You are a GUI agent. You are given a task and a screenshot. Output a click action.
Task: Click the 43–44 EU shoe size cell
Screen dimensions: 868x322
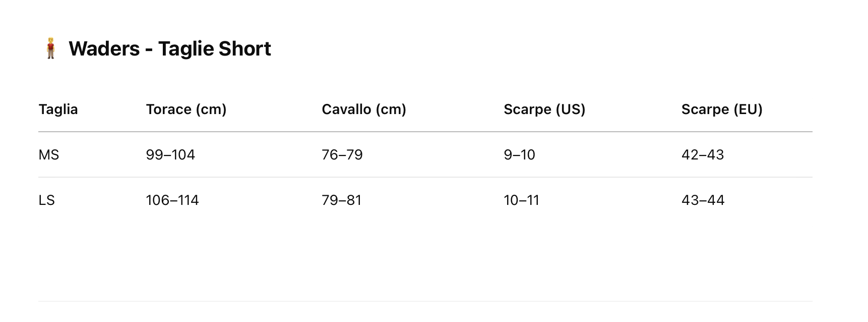[x=703, y=200]
